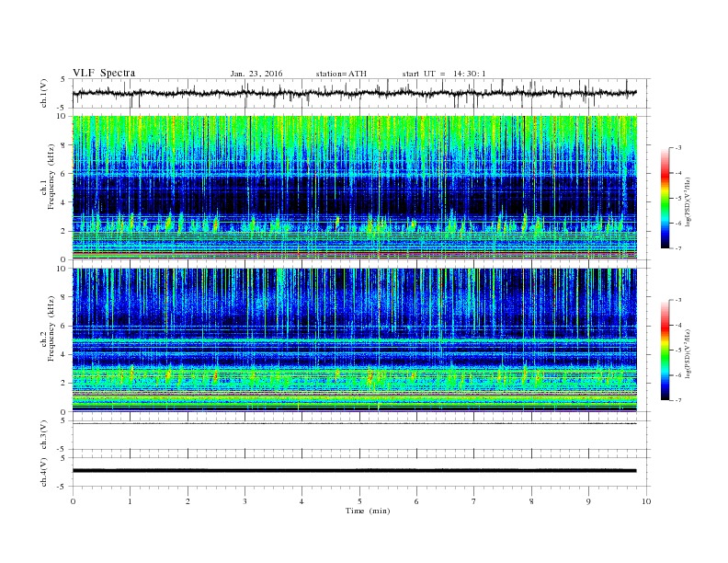Click the "10" tick at the time axis end
Image resolution: width=728 pixels, height=563 pixels.
point(646,501)
